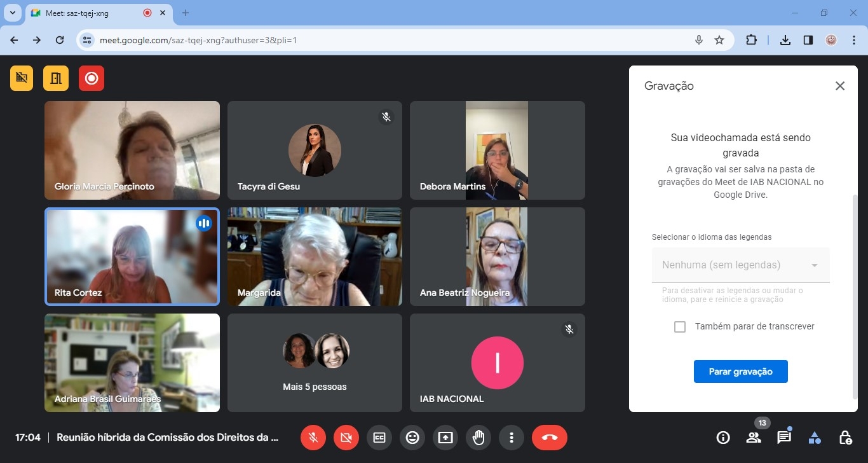The width and height of the screenshot is (868, 463).
Task: Open the emoji reactions button
Action: tap(412, 438)
